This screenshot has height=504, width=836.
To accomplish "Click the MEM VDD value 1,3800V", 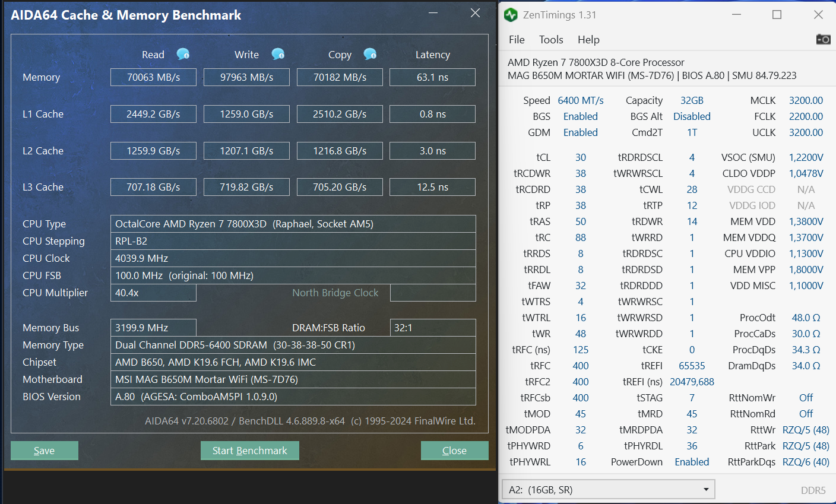I will tap(806, 221).
